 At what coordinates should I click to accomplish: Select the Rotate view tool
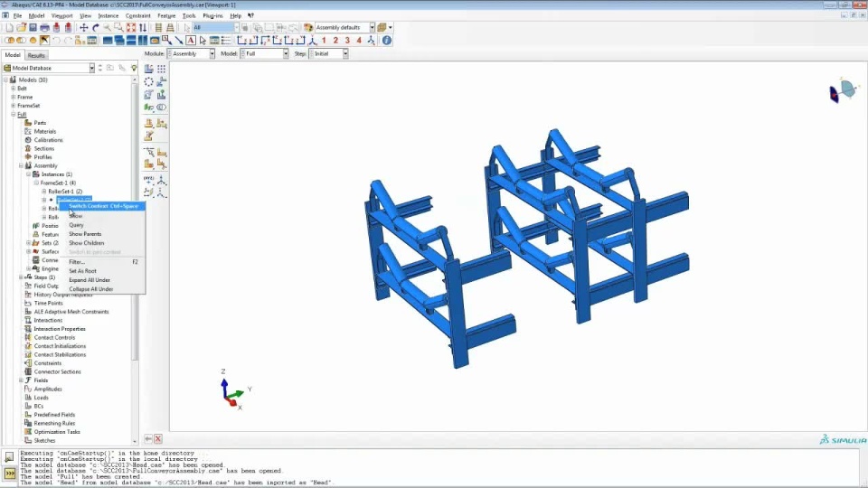95,28
